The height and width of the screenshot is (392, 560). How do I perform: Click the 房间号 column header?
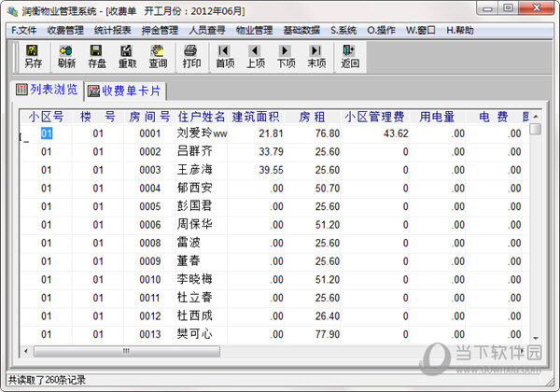[149, 117]
